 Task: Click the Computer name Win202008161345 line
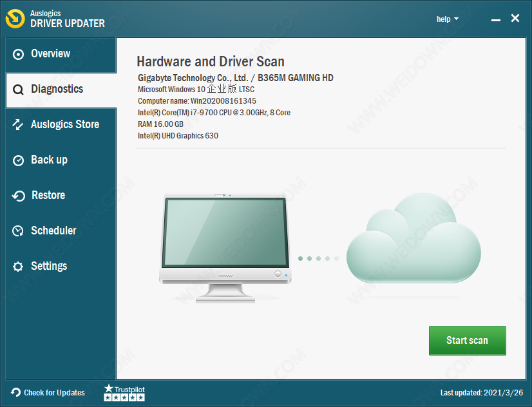click(x=197, y=101)
